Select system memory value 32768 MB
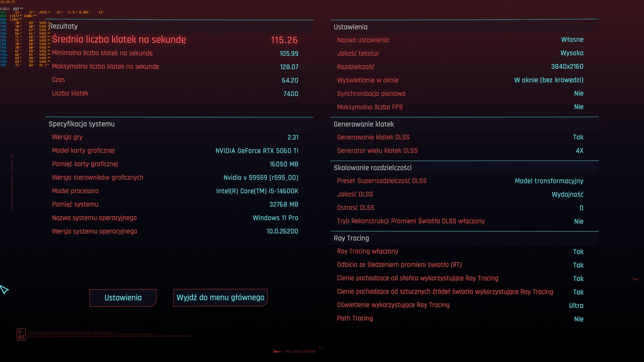The width and height of the screenshot is (644, 362). (x=284, y=205)
